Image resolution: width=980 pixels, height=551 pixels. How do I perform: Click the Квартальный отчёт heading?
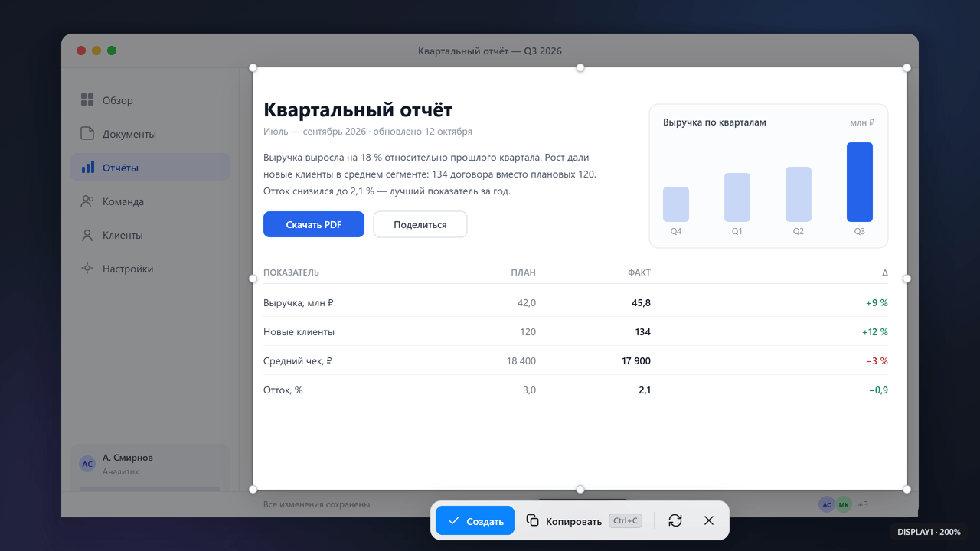pyautogui.click(x=358, y=109)
